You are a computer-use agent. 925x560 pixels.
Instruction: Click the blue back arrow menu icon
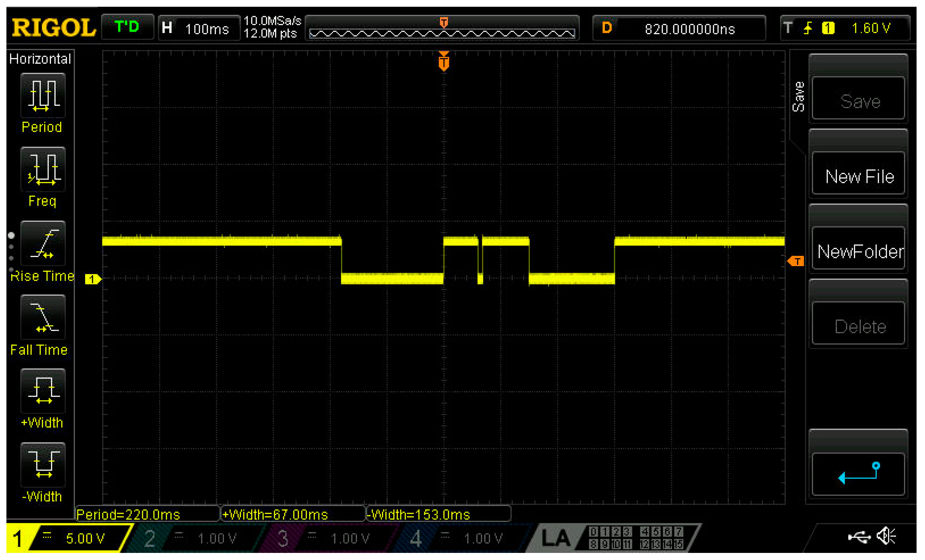pyautogui.click(x=858, y=474)
